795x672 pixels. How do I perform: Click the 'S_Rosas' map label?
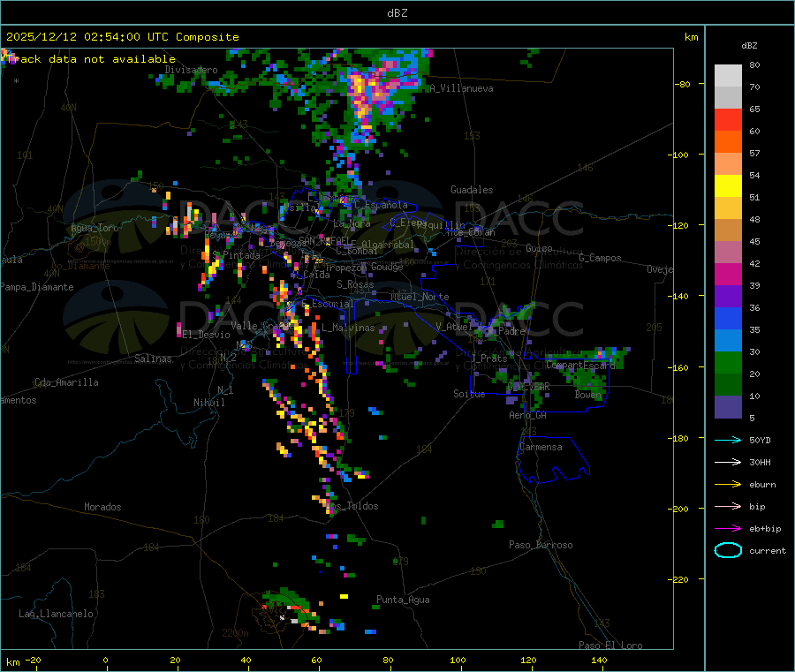pyautogui.click(x=355, y=284)
